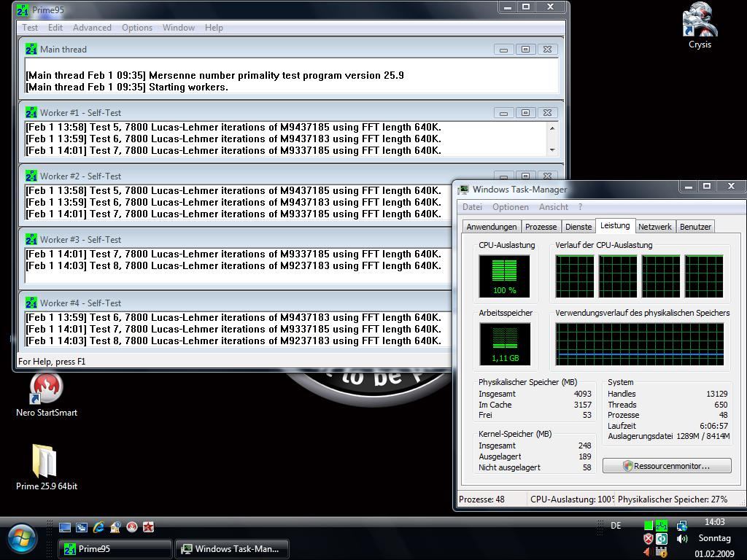
Task: Click the Worker #1 window icon
Action: coord(31,112)
